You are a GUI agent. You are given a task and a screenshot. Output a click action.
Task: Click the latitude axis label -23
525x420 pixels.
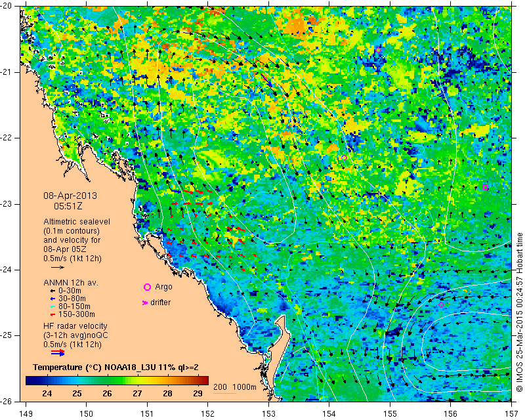pyautogui.click(x=7, y=204)
